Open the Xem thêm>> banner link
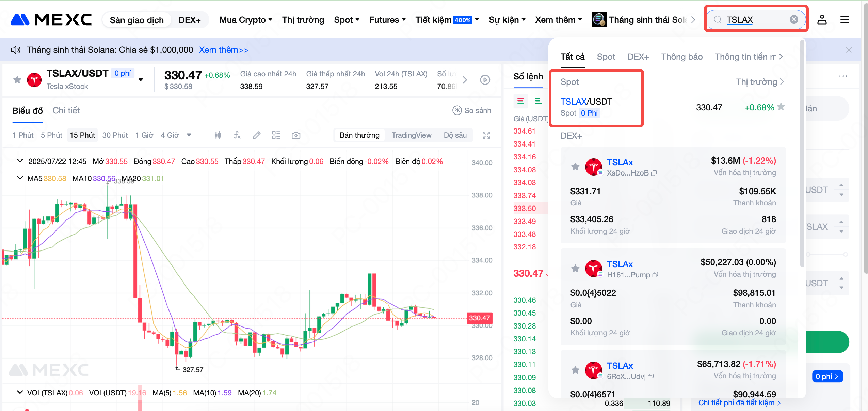This screenshot has width=868, height=411. (224, 50)
